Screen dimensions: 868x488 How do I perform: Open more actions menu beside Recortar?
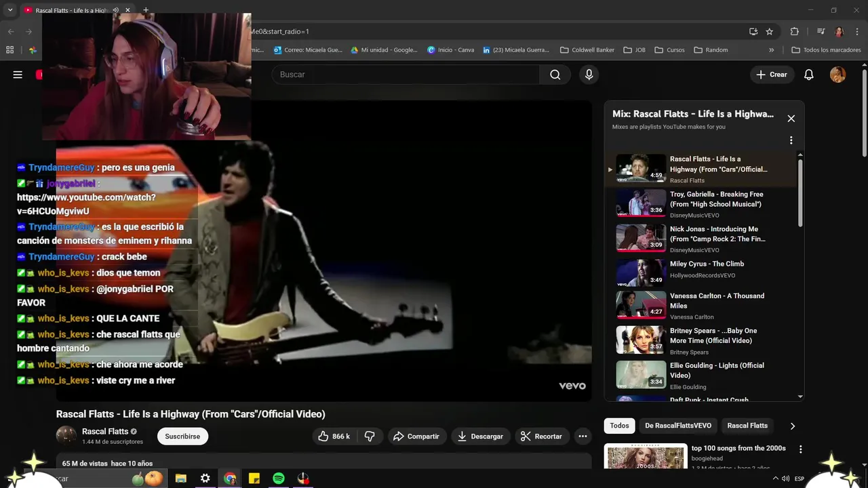[x=583, y=436]
